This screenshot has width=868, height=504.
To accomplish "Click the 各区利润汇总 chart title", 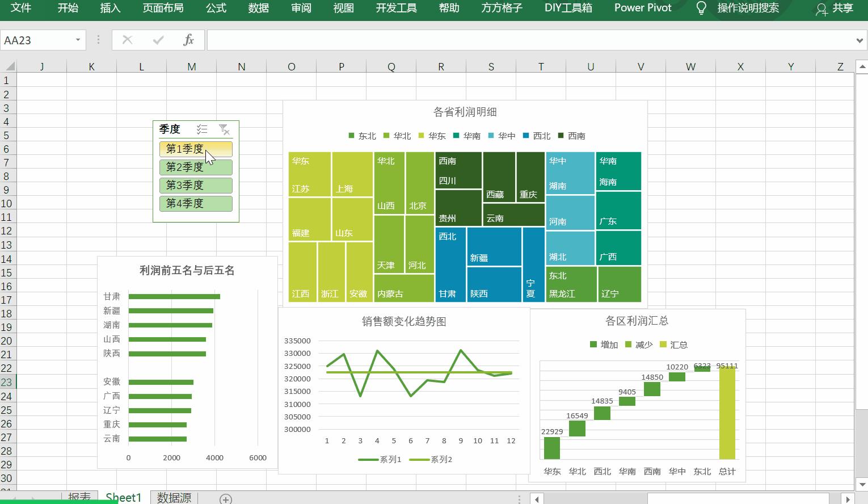I will click(x=637, y=321).
